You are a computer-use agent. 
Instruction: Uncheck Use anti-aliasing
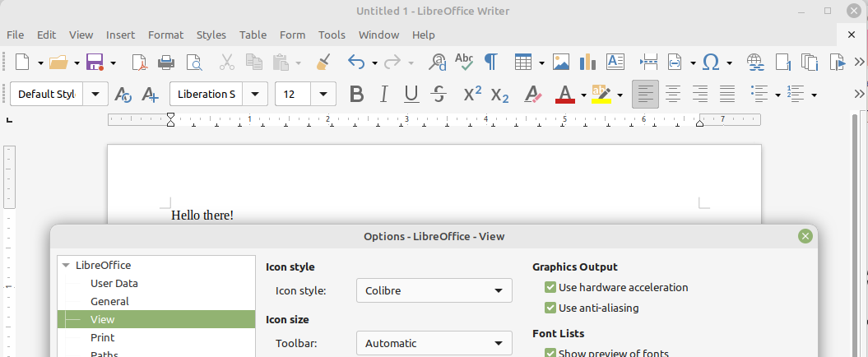[550, 308]
